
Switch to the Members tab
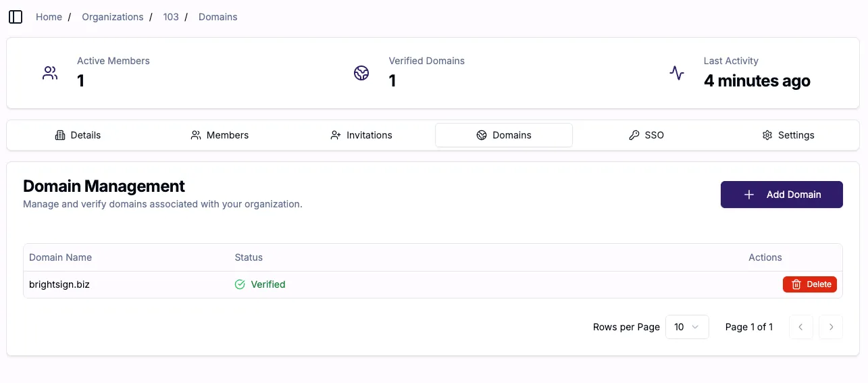pos(220,135)
